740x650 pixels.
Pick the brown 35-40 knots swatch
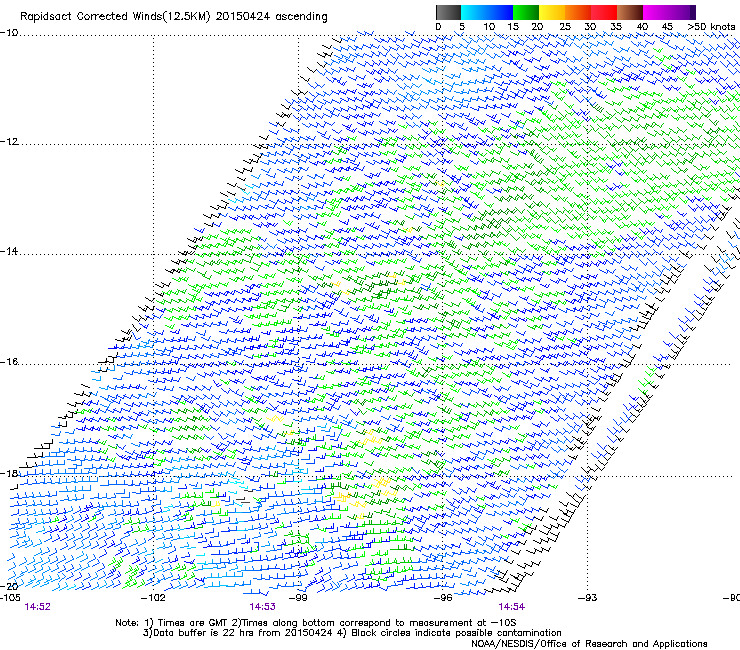pyautogui.click(x=630, y=12)
